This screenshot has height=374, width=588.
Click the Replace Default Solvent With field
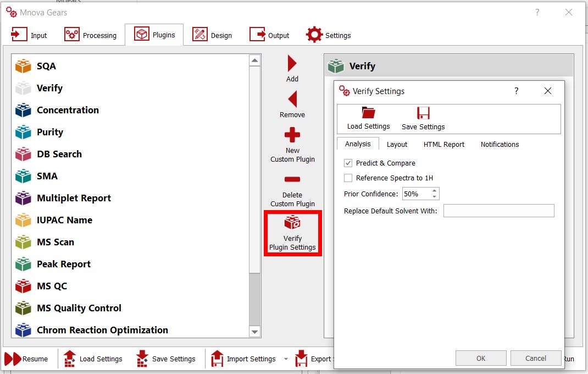[499, 211]
